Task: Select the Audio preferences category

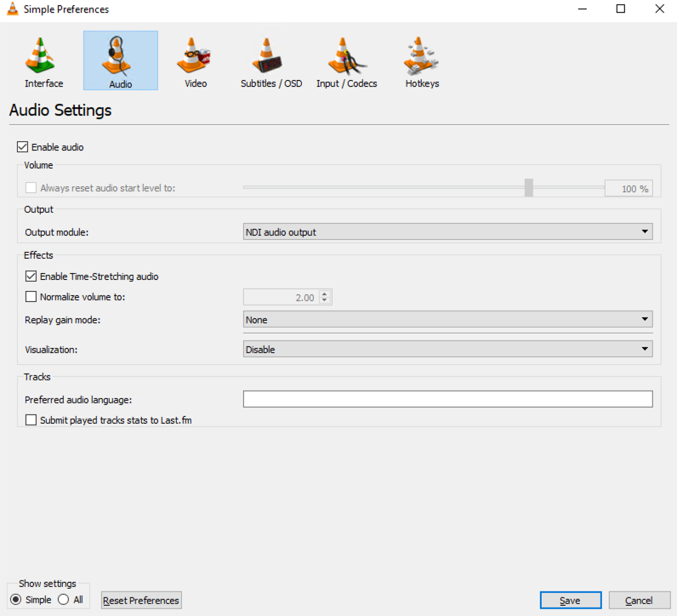Action: click(121, 61)
